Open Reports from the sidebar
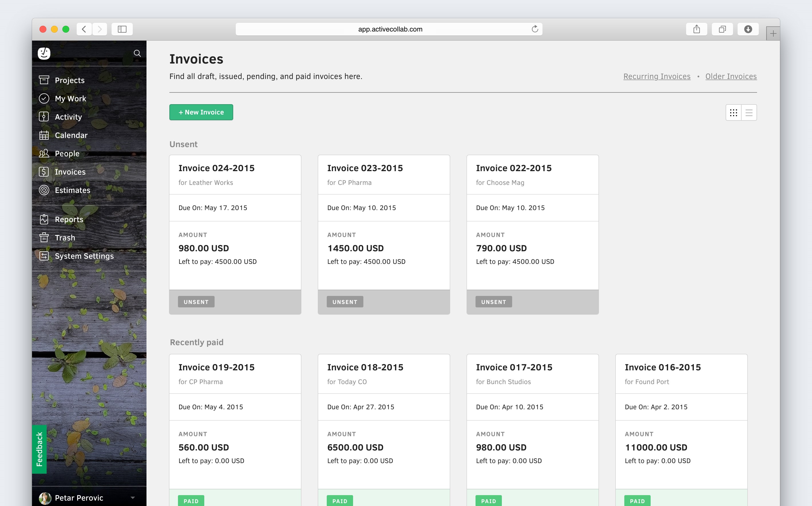Viewport: 812px width, 506px height. [x=69, y=219]
